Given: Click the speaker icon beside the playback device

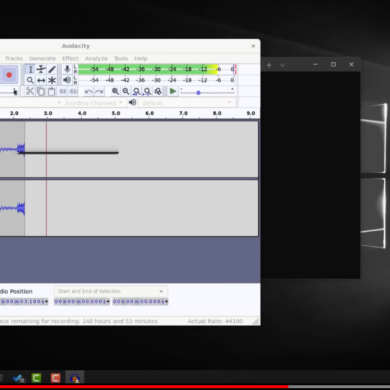Looking at the screenshot, I should (132, 102).
